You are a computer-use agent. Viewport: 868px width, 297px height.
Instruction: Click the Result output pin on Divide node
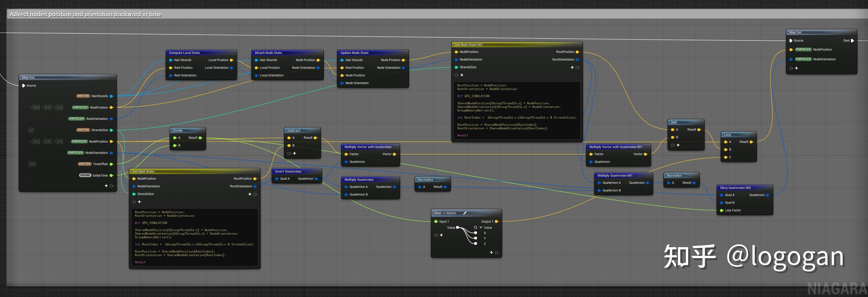pyautogui.click(x=200, y=138)
